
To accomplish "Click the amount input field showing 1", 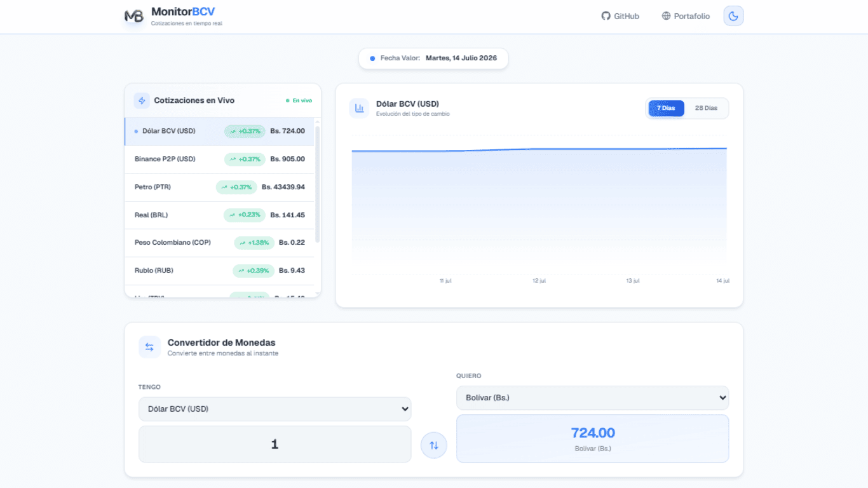I will (x=275, y=444).
